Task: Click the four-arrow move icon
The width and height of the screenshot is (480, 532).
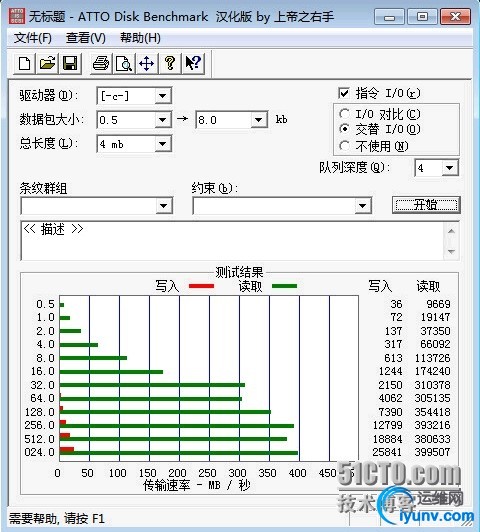Action: coord(147,63)
